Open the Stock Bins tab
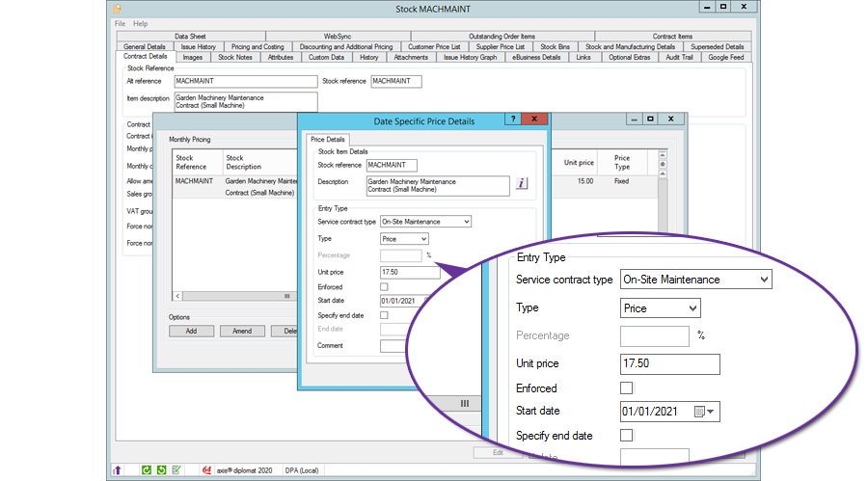 click(555, 47)
